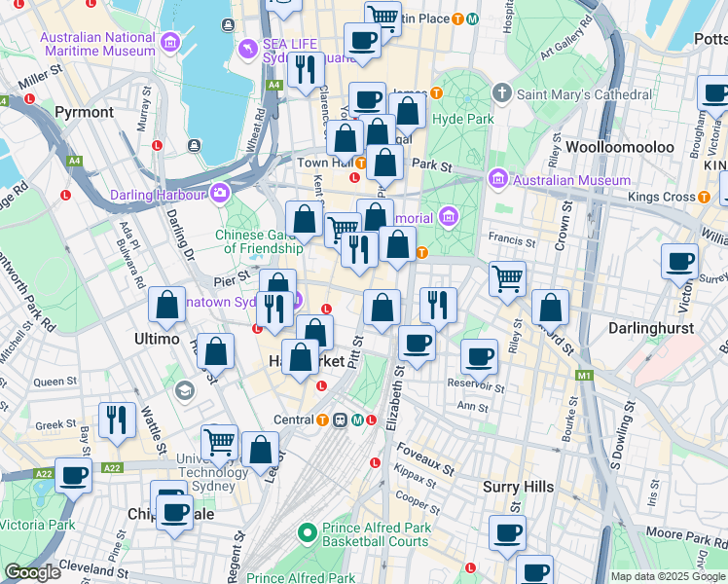Click cafe marker north of Darlinghurst label

click(679, 262)
